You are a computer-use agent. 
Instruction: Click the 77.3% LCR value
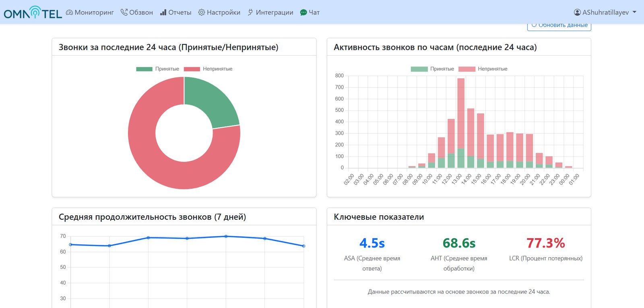[546, 243]
